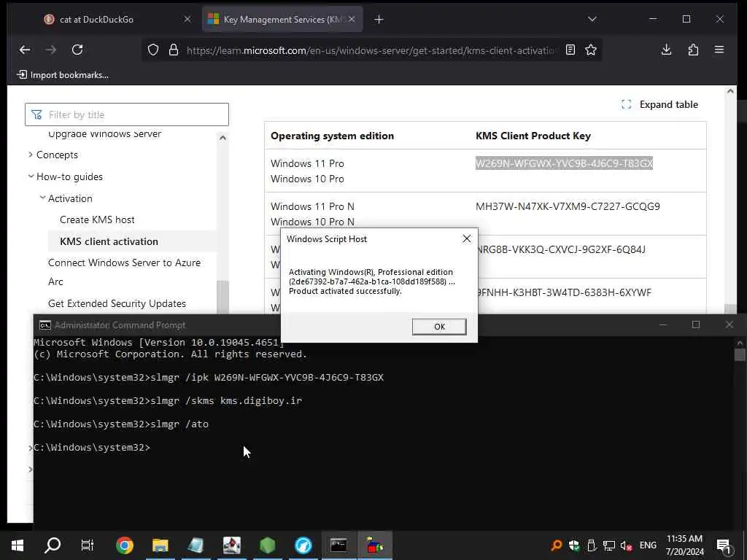Viewport: 747px width, 560px height.
Task: Launch Google Chrome from taskbar
Action: (x=124, y=545)
